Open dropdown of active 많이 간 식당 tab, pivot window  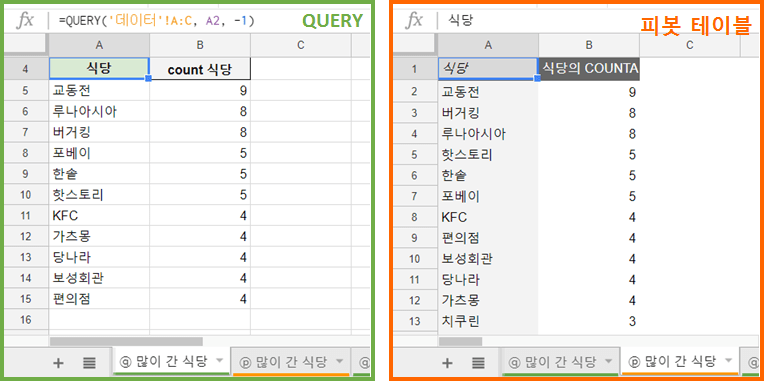[x=729, y=361]
